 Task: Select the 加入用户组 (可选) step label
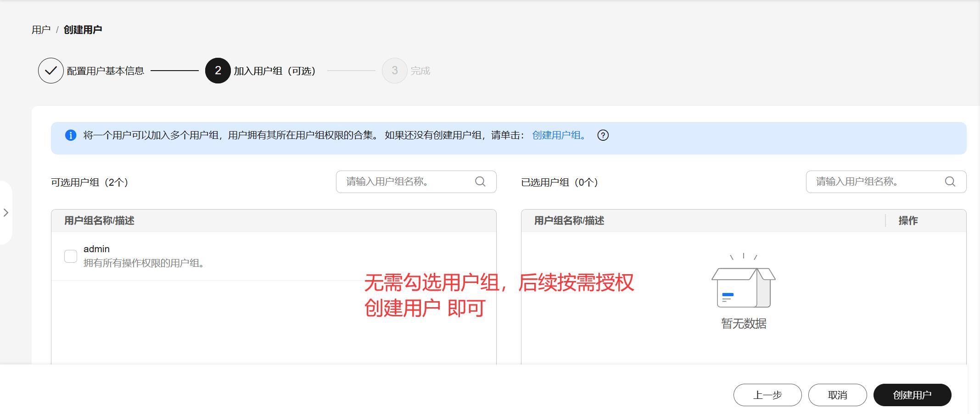point(274,71)
